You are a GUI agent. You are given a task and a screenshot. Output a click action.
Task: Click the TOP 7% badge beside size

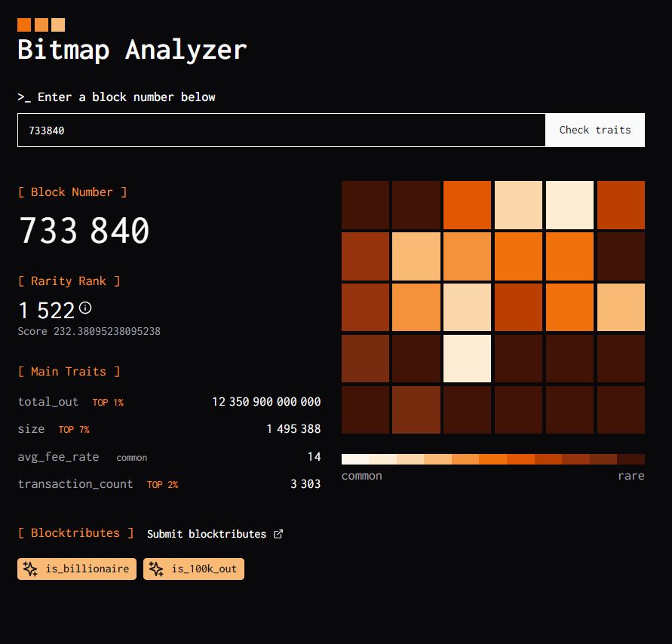[x=74, y=429]
